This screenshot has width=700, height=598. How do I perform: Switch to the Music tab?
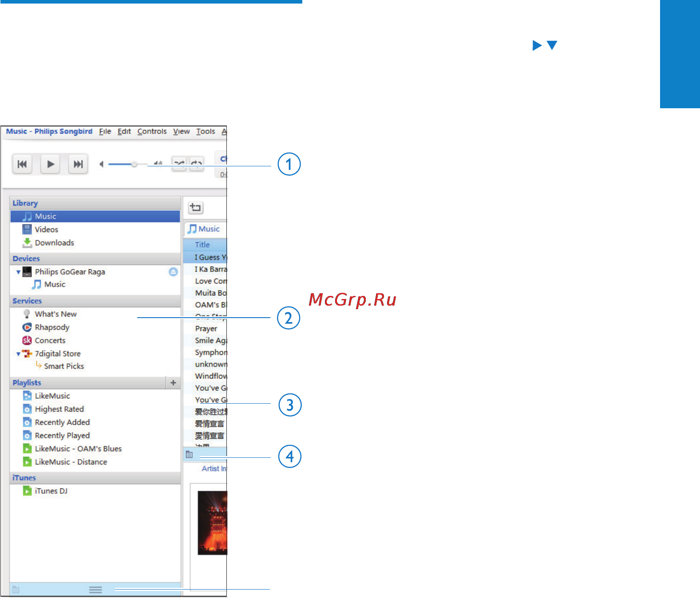[x=205, y=229]
